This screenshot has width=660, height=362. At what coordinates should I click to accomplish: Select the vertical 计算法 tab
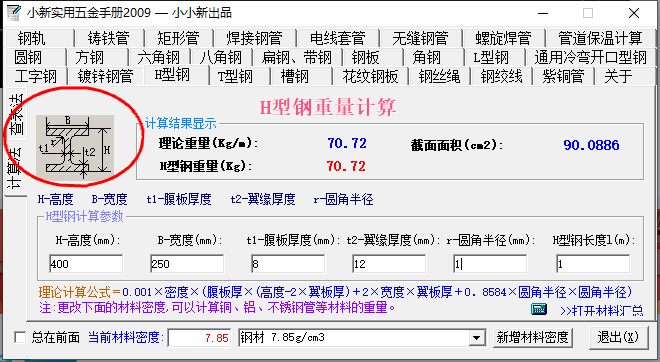[14, 168]
